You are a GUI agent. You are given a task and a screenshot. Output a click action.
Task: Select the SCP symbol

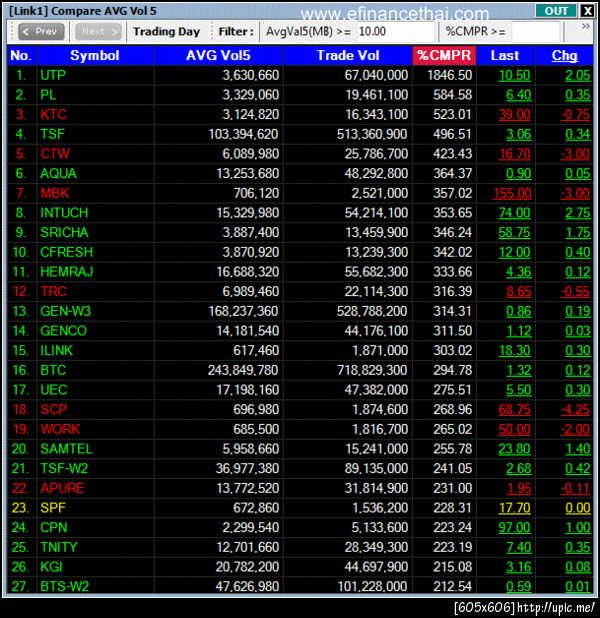click(x=53, y=410)
